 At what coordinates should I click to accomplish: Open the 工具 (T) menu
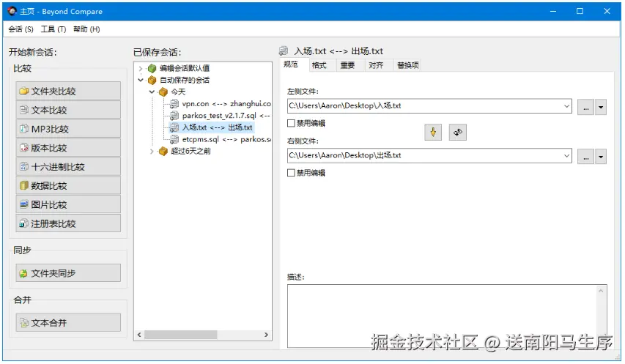point(53,29)
